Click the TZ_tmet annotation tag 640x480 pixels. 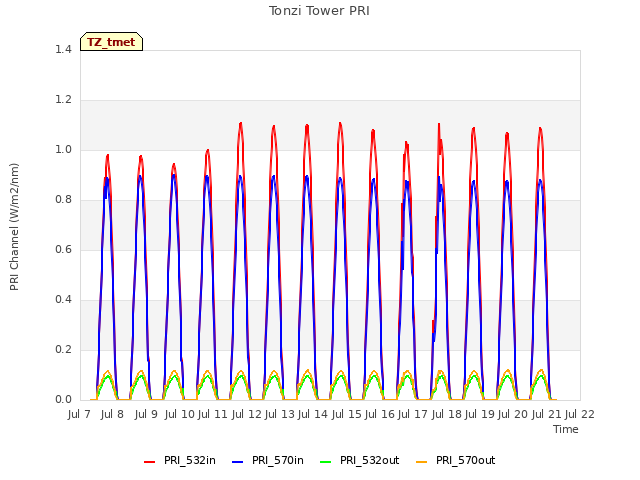(111, 42)
